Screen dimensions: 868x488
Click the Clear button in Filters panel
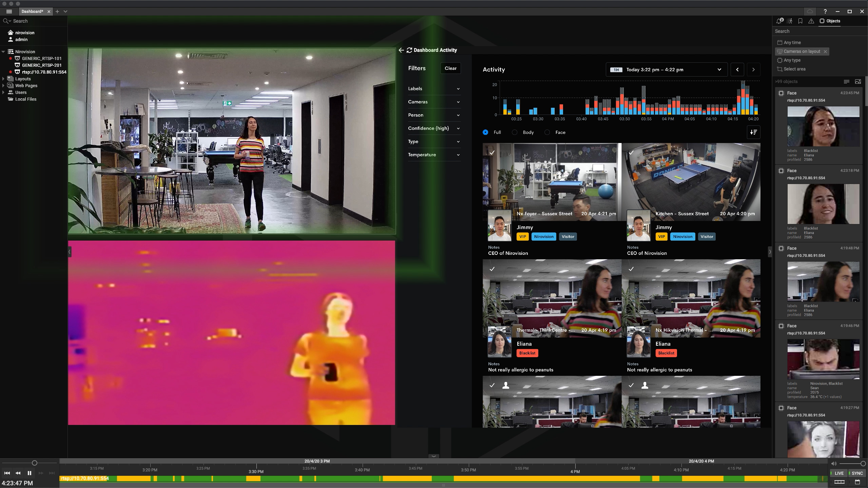tap(450, 68)
